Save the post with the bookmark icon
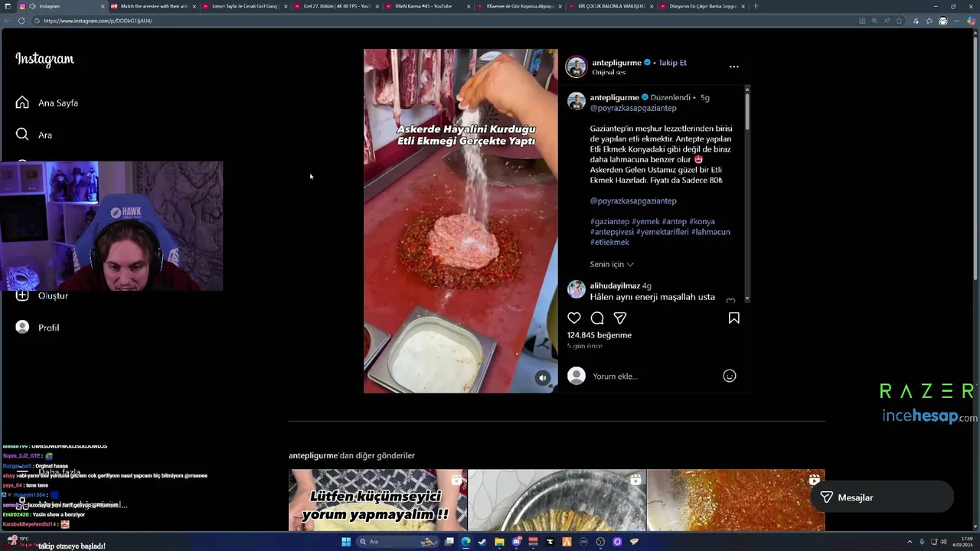Viewport: 980px width, 551px height. click(733, 318)
